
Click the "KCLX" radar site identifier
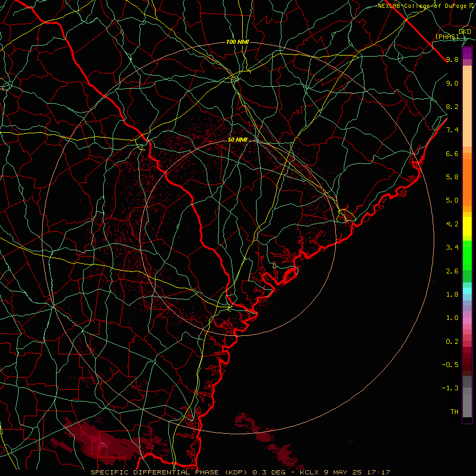309,472
